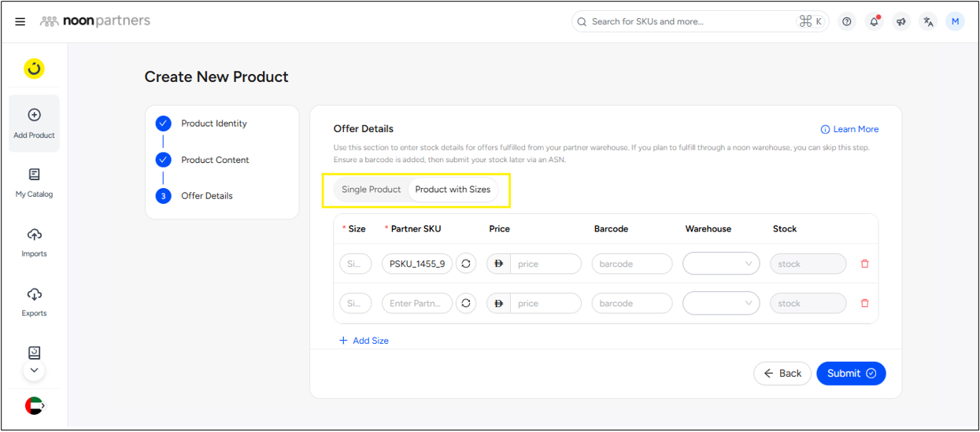
Task: Select Product with Sizes option
Action: [x=453, y=190]
